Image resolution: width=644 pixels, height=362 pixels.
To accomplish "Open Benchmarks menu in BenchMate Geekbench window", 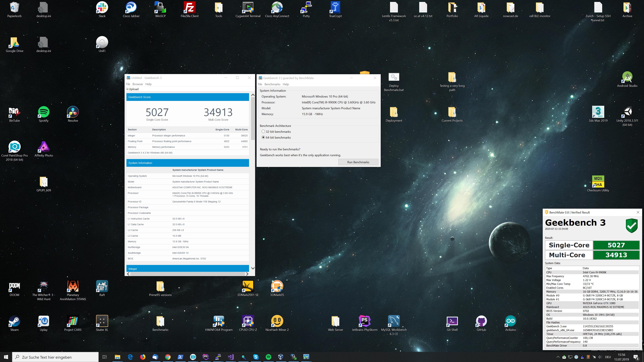I will point(272,84).
